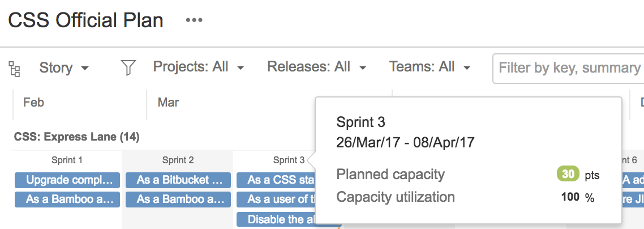Click the funnel filter icon

click(x=128, y=67)
